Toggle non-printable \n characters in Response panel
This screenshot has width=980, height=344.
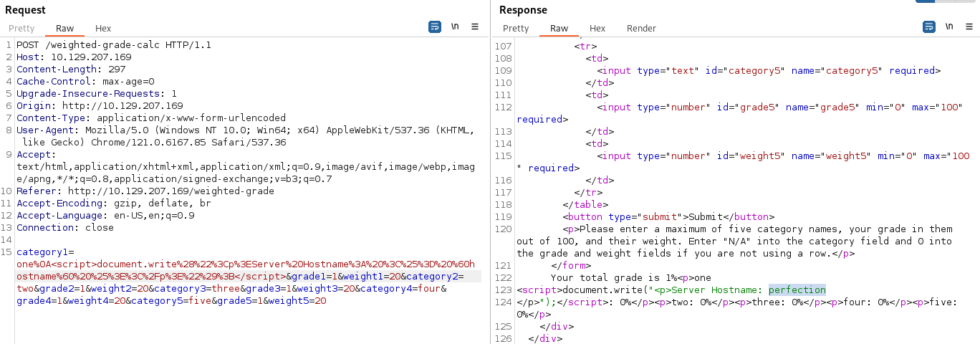[x=949, y=27]
